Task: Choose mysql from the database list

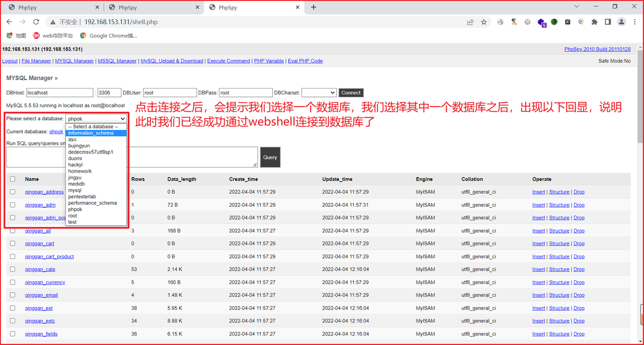Action: (96, 191)
